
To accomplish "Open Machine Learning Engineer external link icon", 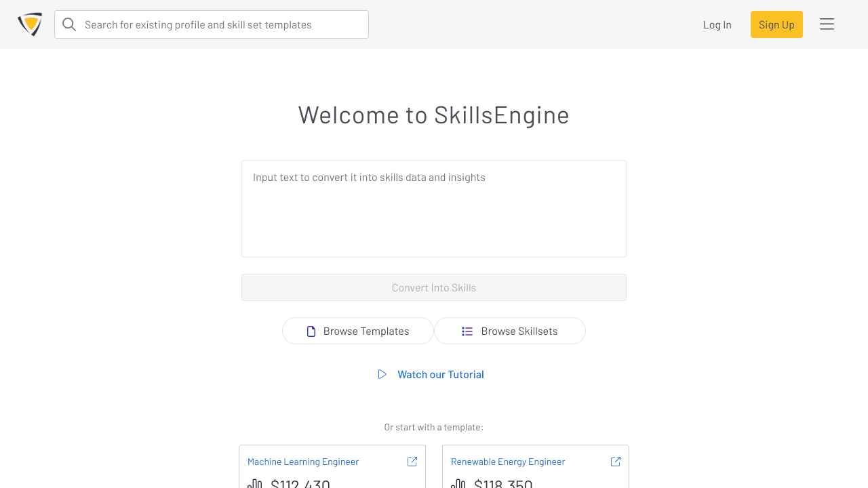I will coord(412,462).
